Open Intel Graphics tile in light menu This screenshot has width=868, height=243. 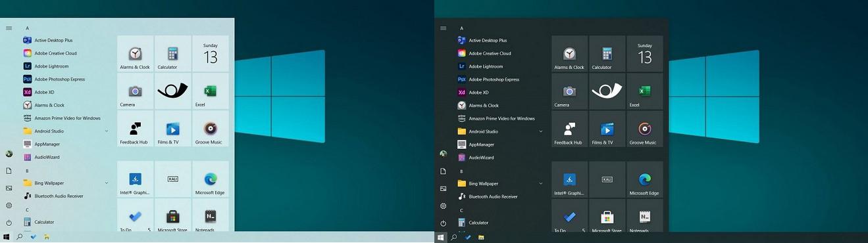[135, 179]
